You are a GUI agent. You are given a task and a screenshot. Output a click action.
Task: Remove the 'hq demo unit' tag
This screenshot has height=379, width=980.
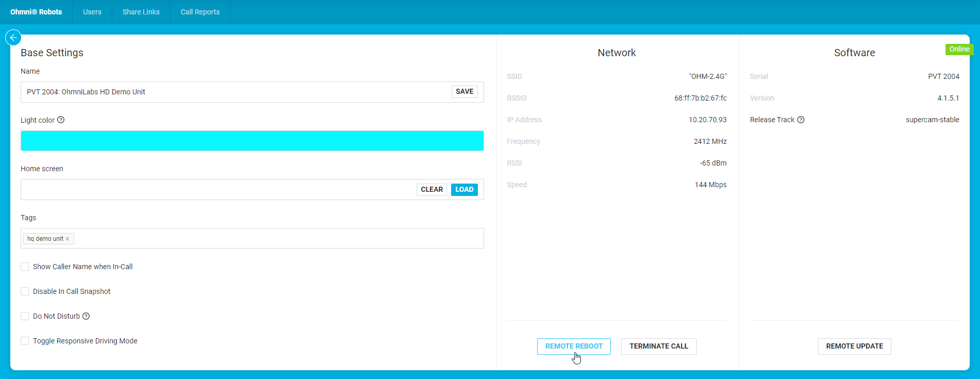pyautogui.click(x=67, y=239)
